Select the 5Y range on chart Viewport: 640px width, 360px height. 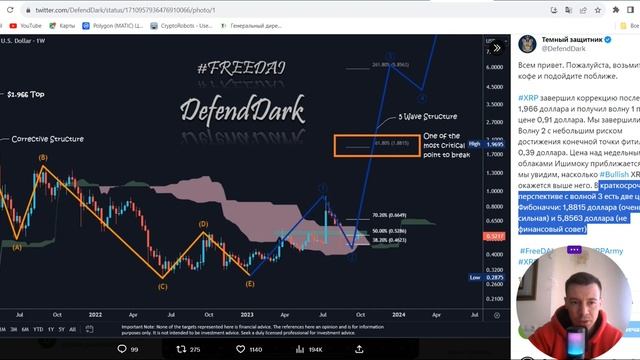click(61, 329)
